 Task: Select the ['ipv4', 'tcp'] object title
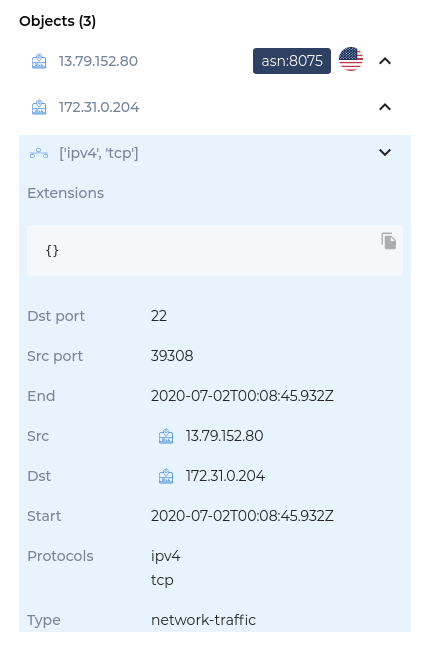[x=99, y=153]
